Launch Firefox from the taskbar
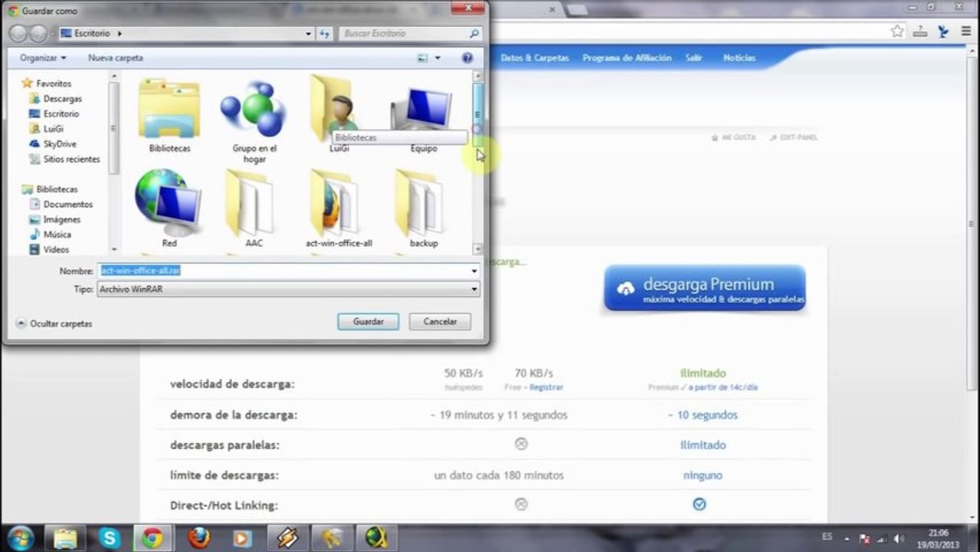 click(x=199, y=538)
